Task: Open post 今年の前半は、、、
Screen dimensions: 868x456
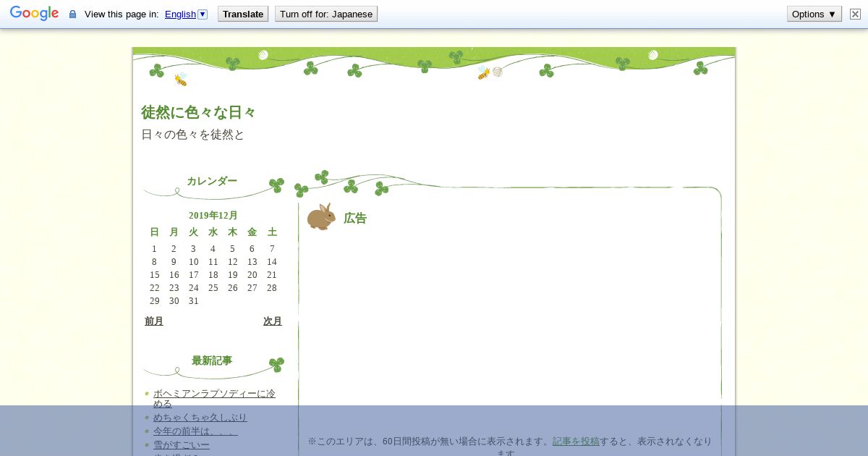Action: click(x=195, y=431)
